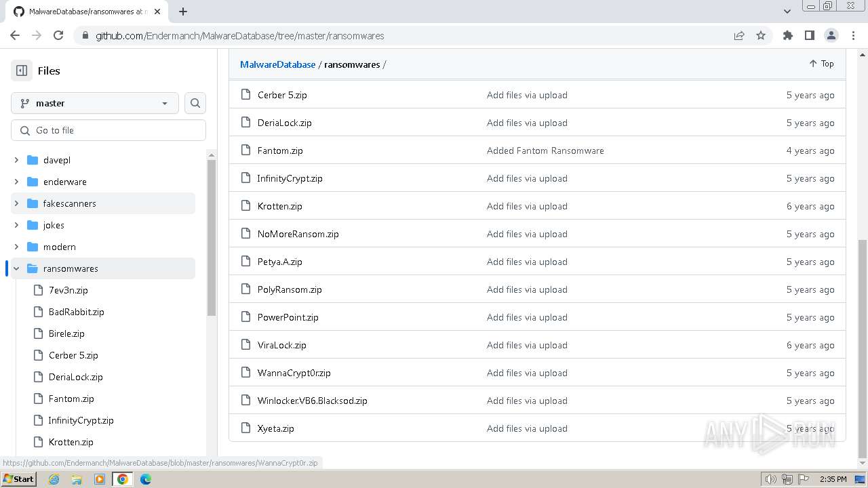868x488 pixels.
Task: Launch Internet Explorer from taskbar
Action: pyautogui.click(x=54, y=479)
